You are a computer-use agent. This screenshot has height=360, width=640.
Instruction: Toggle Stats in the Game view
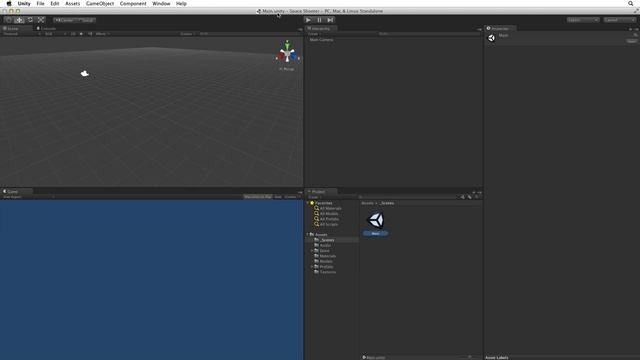coord(278,197)
